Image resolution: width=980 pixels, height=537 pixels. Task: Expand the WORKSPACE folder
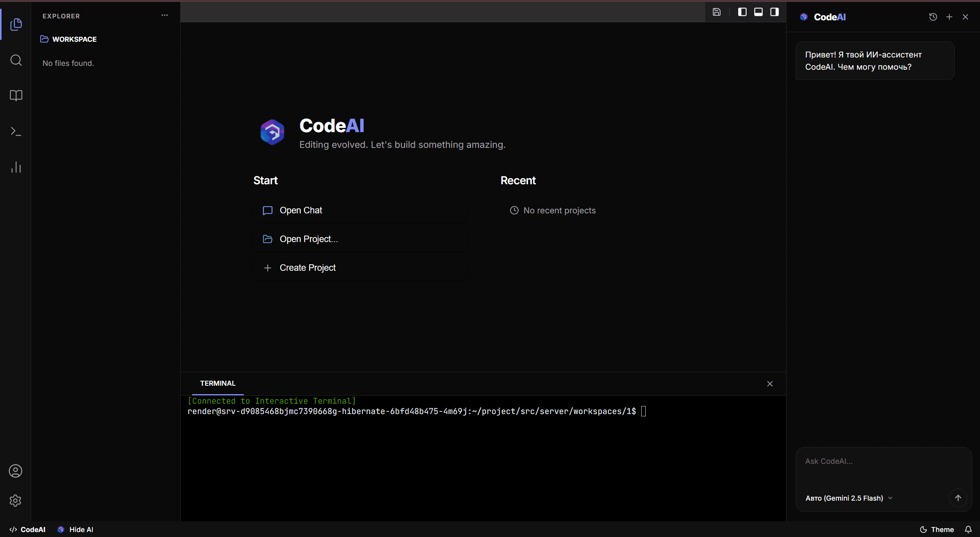click(68, 39)
